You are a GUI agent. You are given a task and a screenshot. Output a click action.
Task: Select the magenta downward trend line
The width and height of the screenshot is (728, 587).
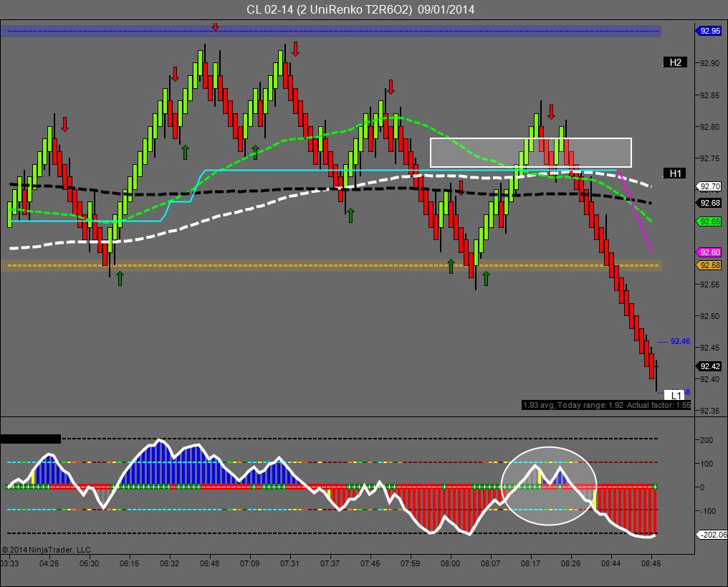pyautogui.click(x=635, y=210)
